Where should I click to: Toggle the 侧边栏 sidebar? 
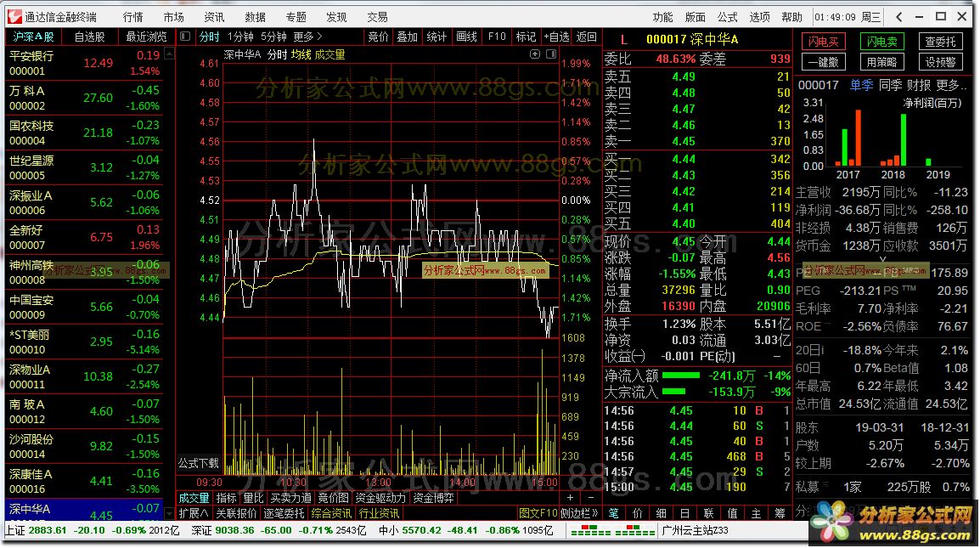[579, 513]
